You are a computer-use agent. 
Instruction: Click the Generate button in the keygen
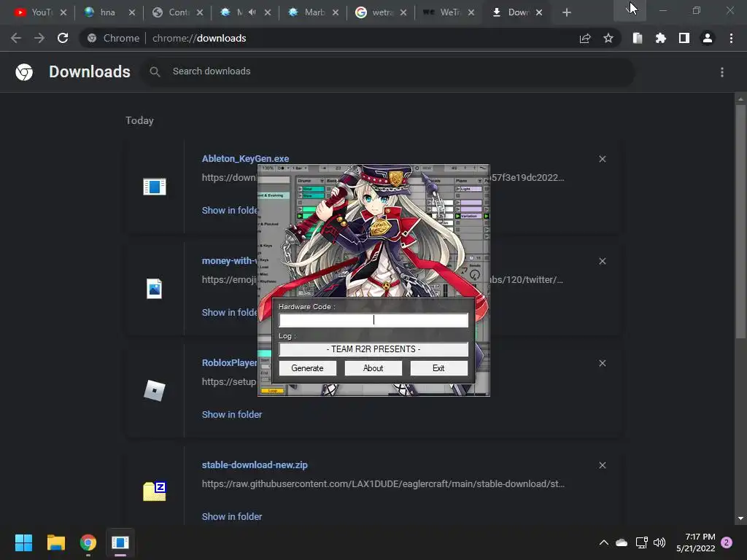(307, 368)
